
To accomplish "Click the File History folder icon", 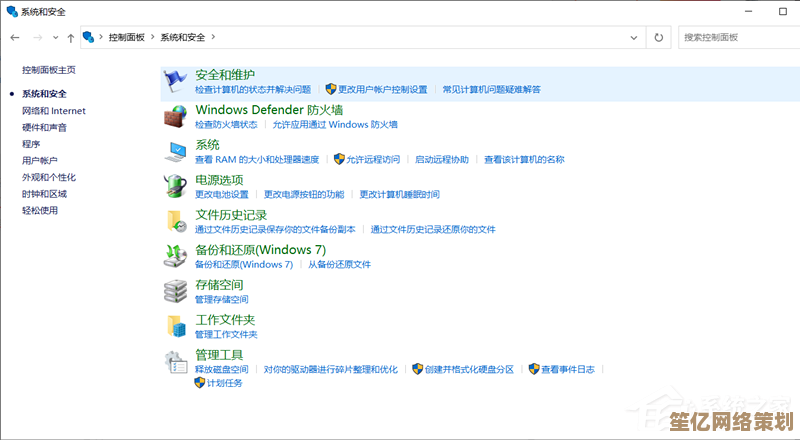I will 175,222.
